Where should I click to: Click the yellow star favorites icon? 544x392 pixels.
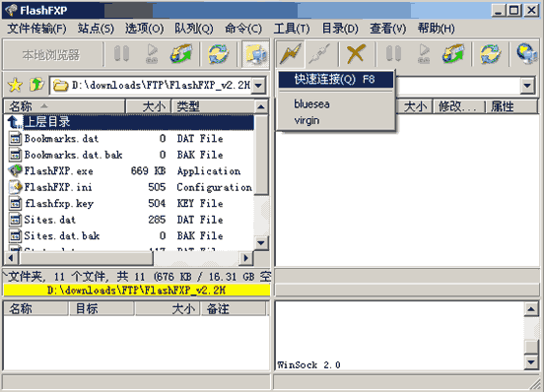tap(15, 85)
